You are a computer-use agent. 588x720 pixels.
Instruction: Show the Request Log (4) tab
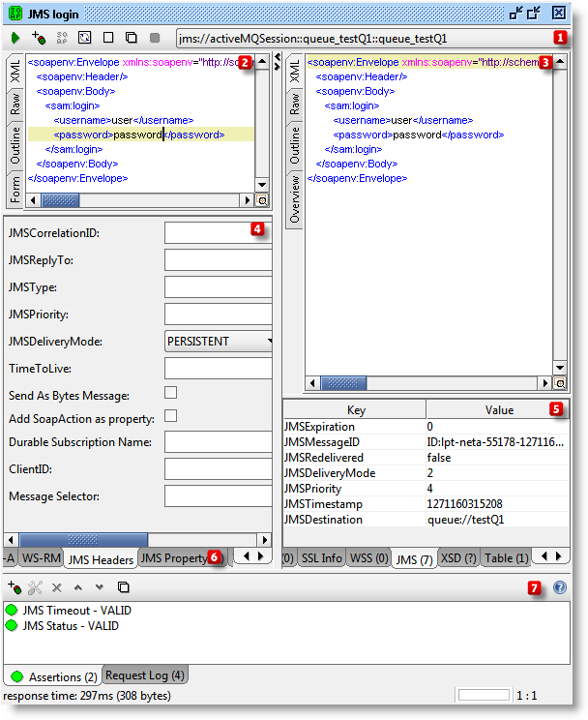[x=145, y=675]
